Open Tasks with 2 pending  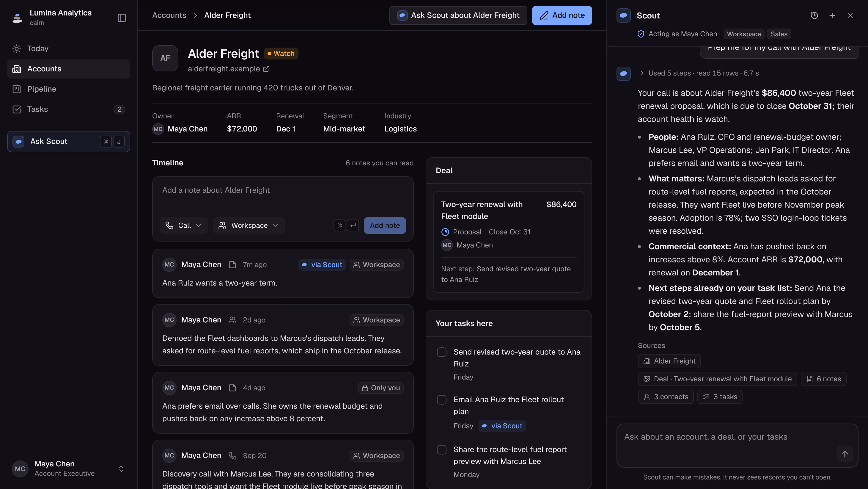click(x=68, y=109)
